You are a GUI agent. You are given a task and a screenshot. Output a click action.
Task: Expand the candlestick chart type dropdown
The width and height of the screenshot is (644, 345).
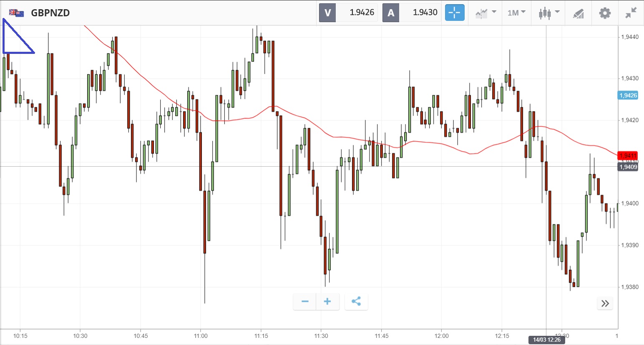pyautogui.click(x=548, y=13)
